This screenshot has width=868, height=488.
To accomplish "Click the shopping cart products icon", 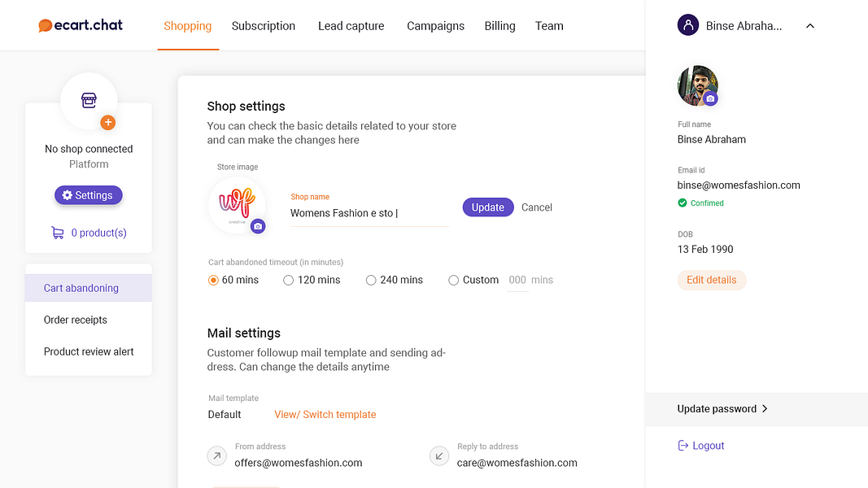I will click(x=58, y=233).
